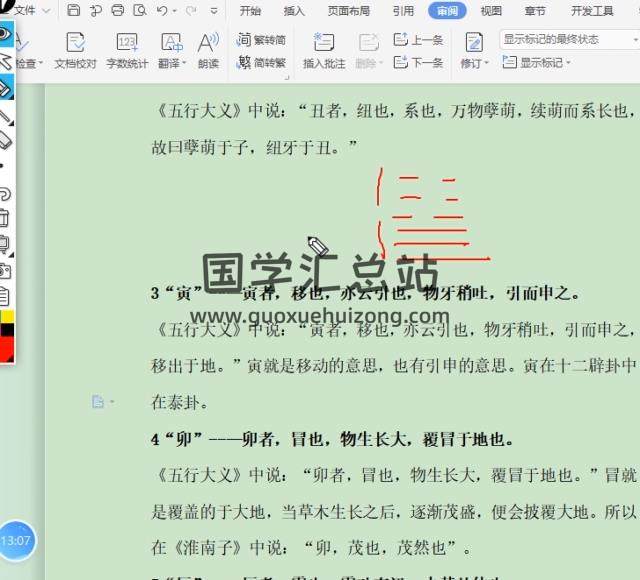The height and width of the screenshot is (580, 640).
Task: Open the 页面布局 ribbon tab
Action: (x=348, y=11)
